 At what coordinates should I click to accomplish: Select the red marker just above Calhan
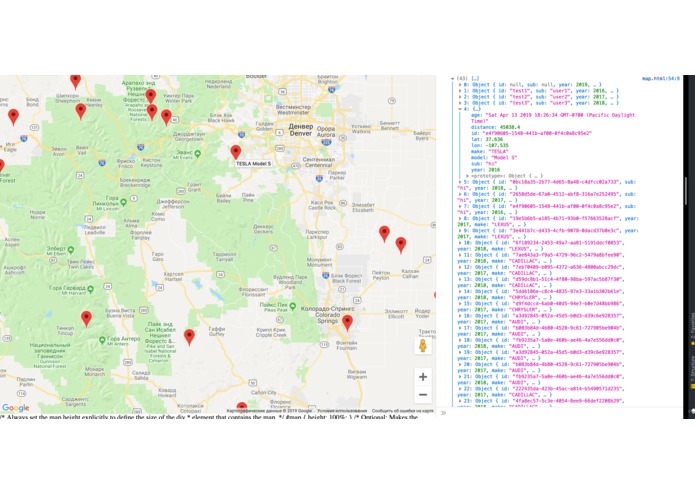coord(401,245)
